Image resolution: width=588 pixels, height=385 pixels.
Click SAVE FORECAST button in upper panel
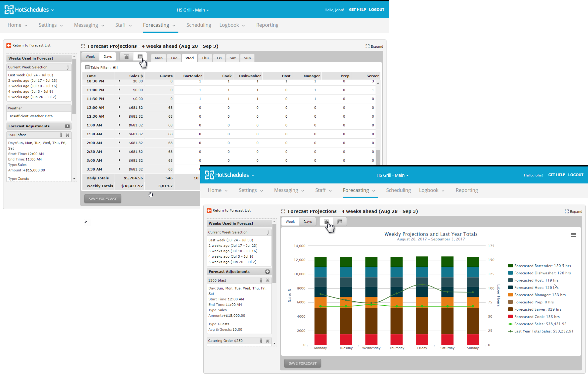[103, 199]
